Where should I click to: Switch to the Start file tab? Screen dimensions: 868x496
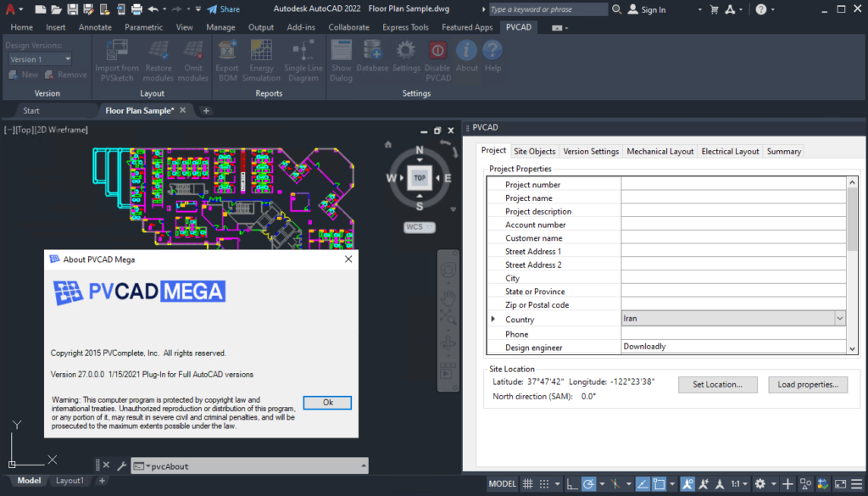pyautogui.click(x=31, y=111)
